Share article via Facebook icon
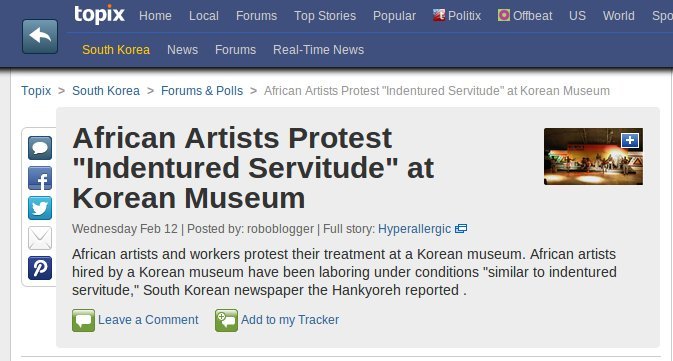The width and height of the screenshot is (673, 361). 40,178
